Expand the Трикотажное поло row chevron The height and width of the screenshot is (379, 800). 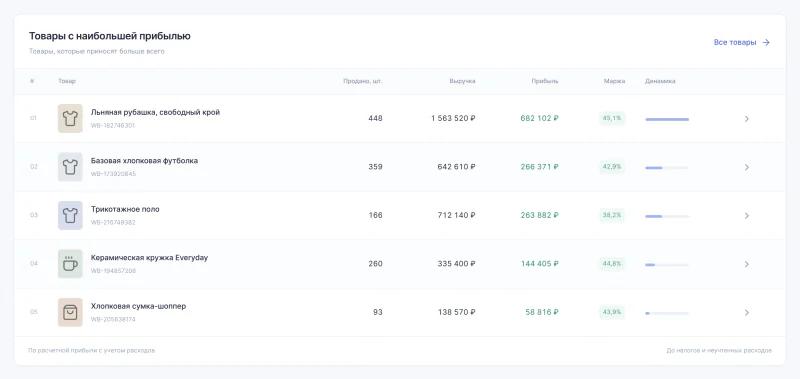click(x=746, y=216)
